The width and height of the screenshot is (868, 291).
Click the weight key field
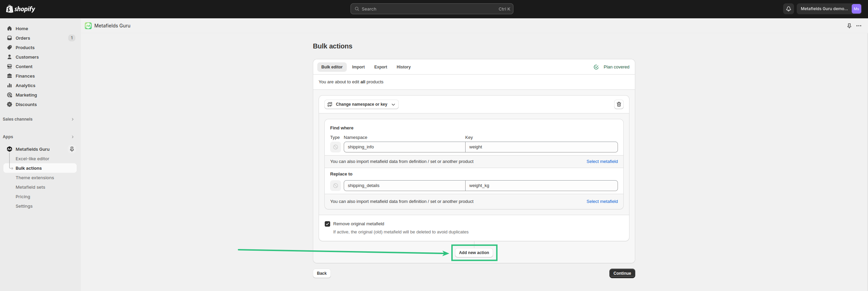coord(541,147)
